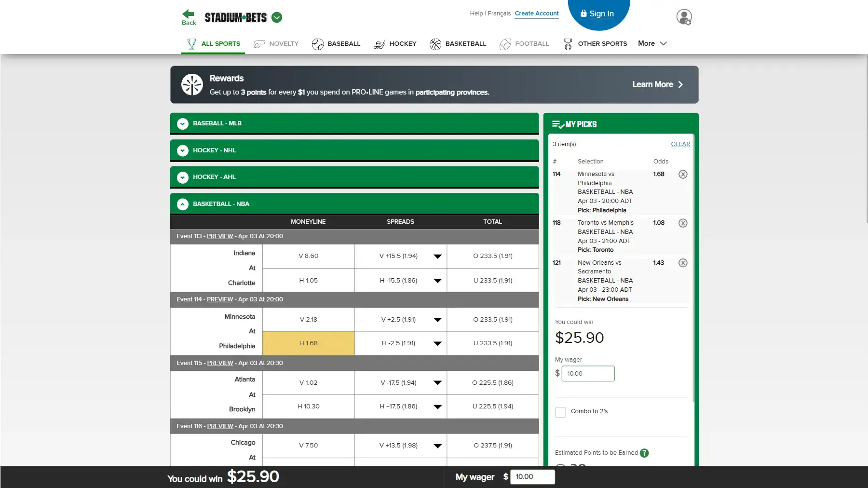Expand the Hockey - AHL section

click(x=354, y=177)
